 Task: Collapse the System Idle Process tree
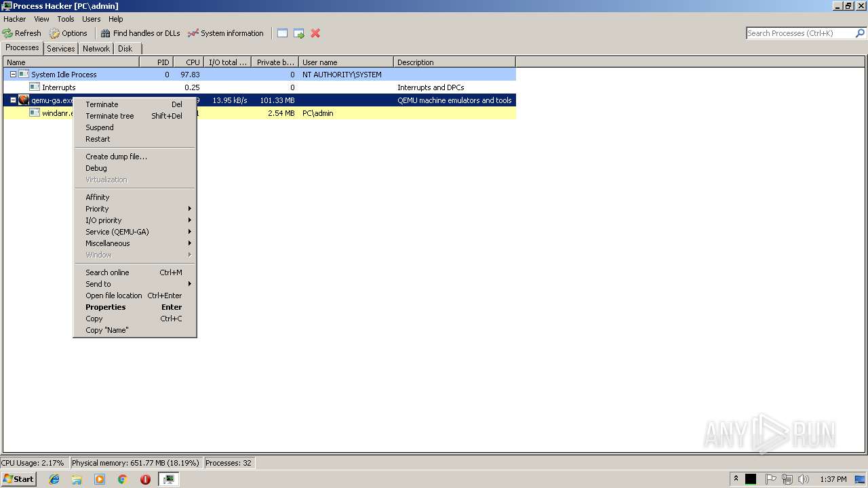click(13, 75)
